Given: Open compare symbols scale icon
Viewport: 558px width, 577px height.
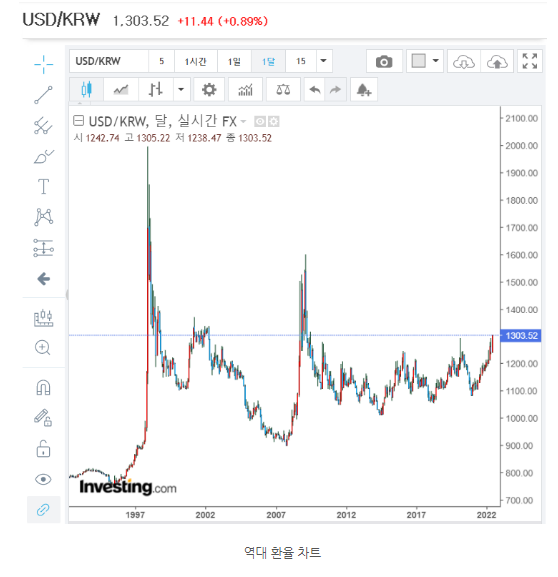Looking at the screenshot, I should point(283,89).
